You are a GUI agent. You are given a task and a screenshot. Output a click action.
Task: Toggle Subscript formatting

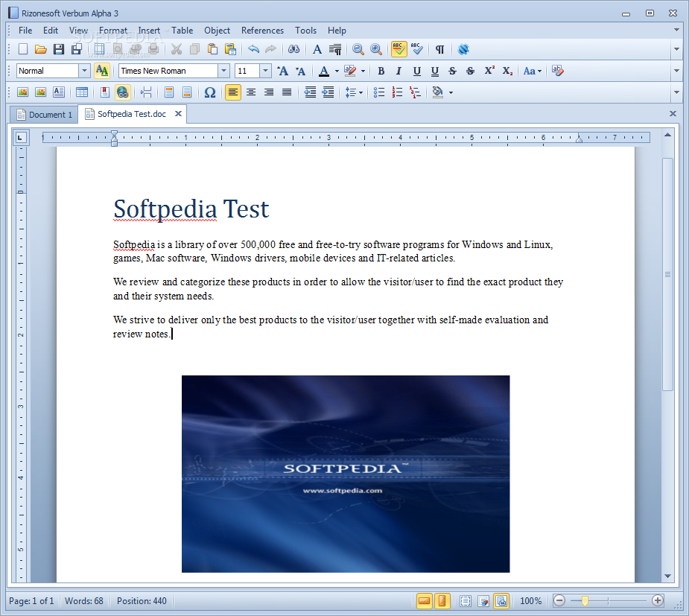(x=507, y=71)
